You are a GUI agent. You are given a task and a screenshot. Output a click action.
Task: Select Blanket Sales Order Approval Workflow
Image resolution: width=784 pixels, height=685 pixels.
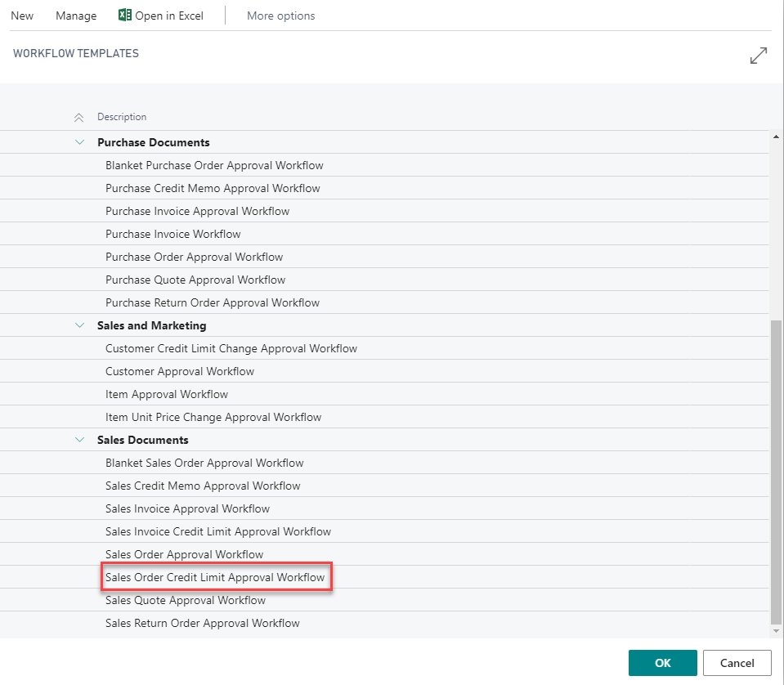[x=204, y=463]
